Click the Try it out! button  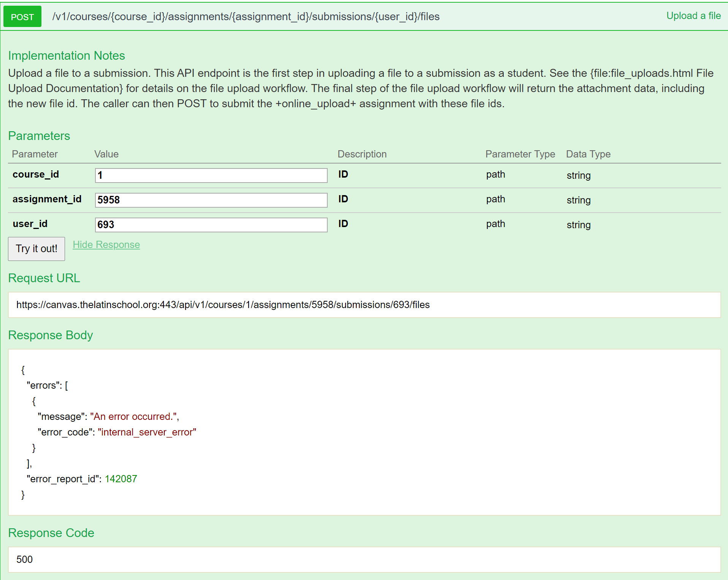tap(36, 248)
